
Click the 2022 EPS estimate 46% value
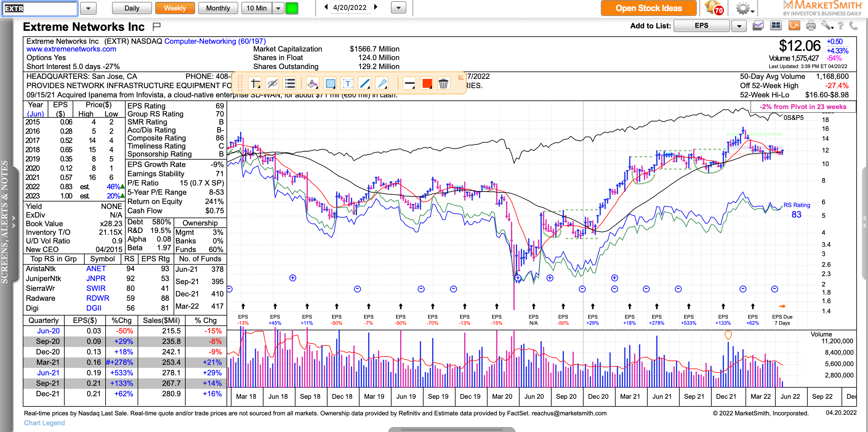(114, 186)
